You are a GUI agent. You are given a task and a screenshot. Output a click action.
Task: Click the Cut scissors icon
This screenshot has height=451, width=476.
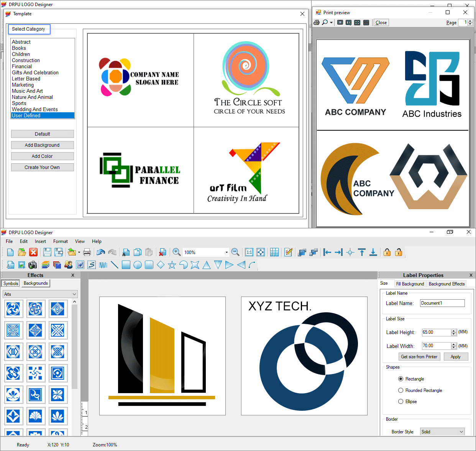(126, 252)
